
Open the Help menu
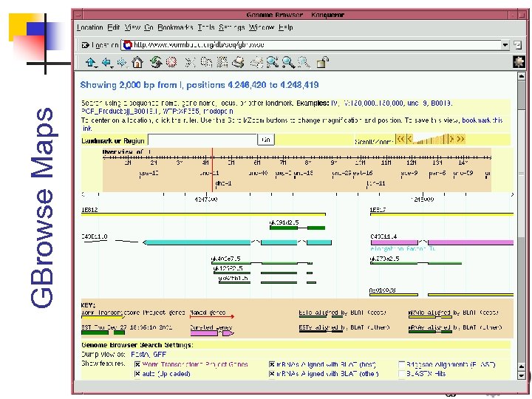click(x=285, y=27)
